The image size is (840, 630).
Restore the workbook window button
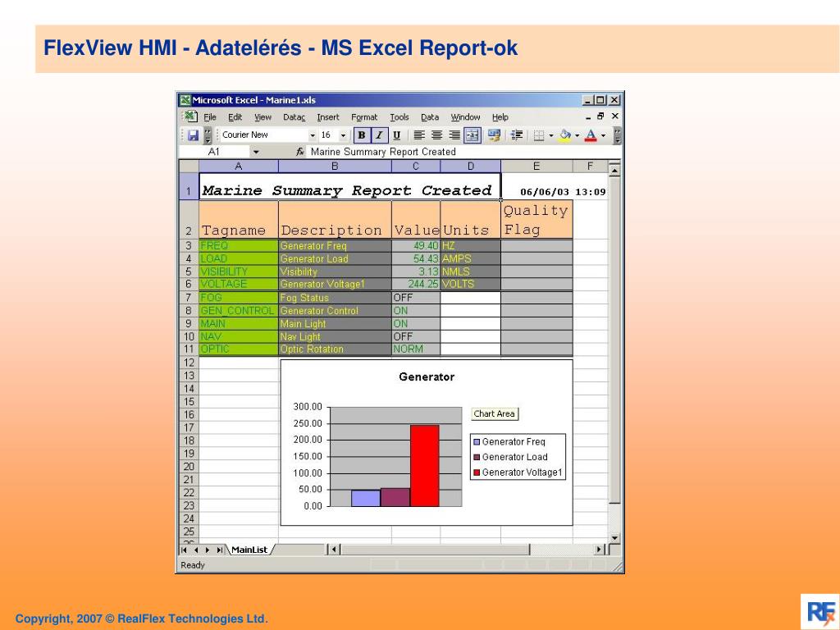[601, 116]
